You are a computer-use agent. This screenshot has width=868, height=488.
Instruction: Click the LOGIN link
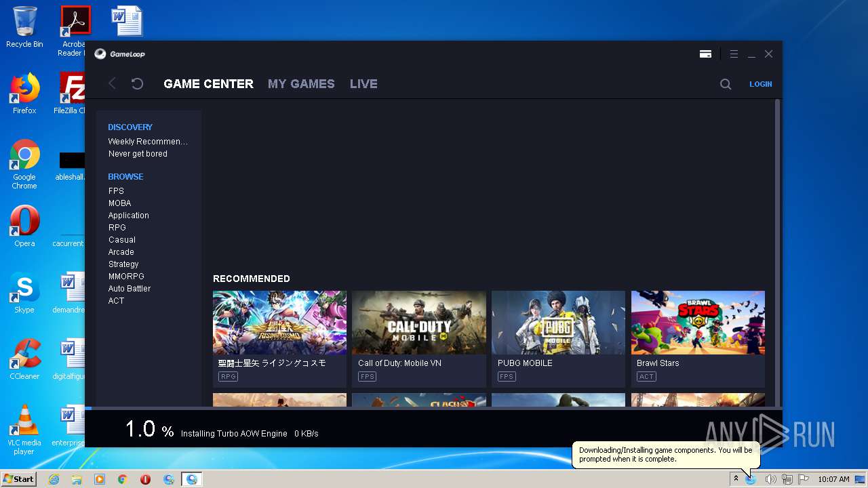760,84
